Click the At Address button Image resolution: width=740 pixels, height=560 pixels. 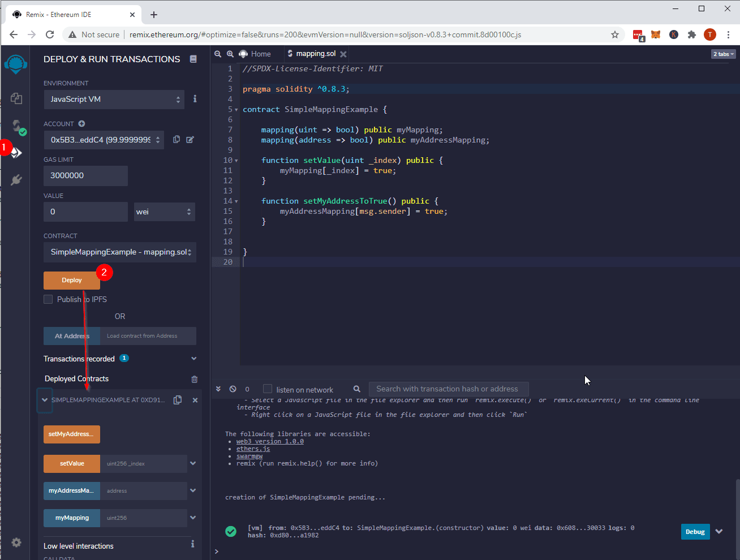[x=72, y=336]
